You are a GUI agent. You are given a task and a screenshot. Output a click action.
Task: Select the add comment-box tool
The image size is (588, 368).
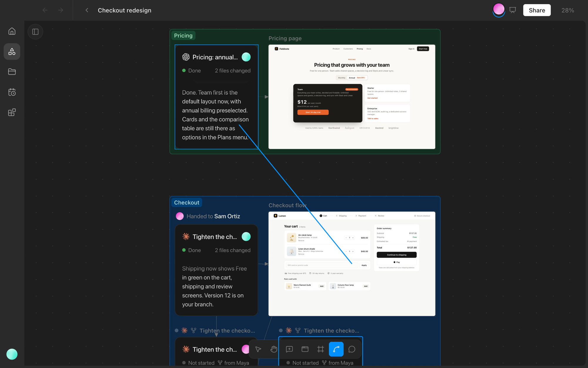289,349
